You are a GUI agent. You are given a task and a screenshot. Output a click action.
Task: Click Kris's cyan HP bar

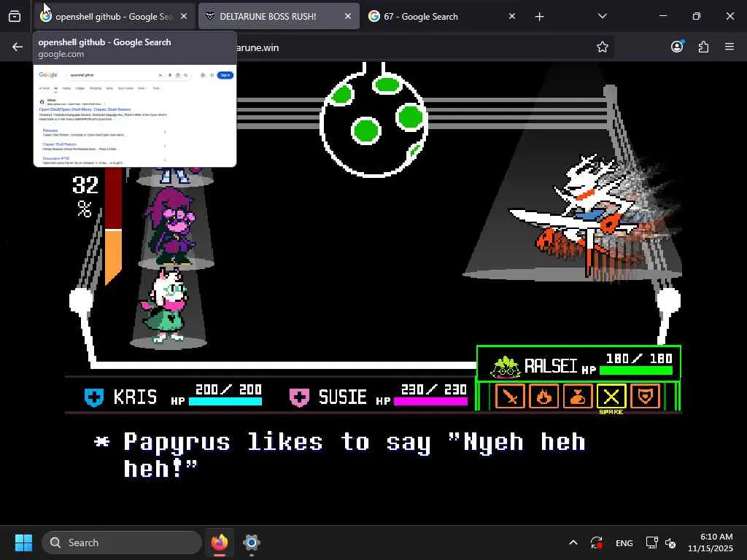pyautogui.click(x=225, y=402)
